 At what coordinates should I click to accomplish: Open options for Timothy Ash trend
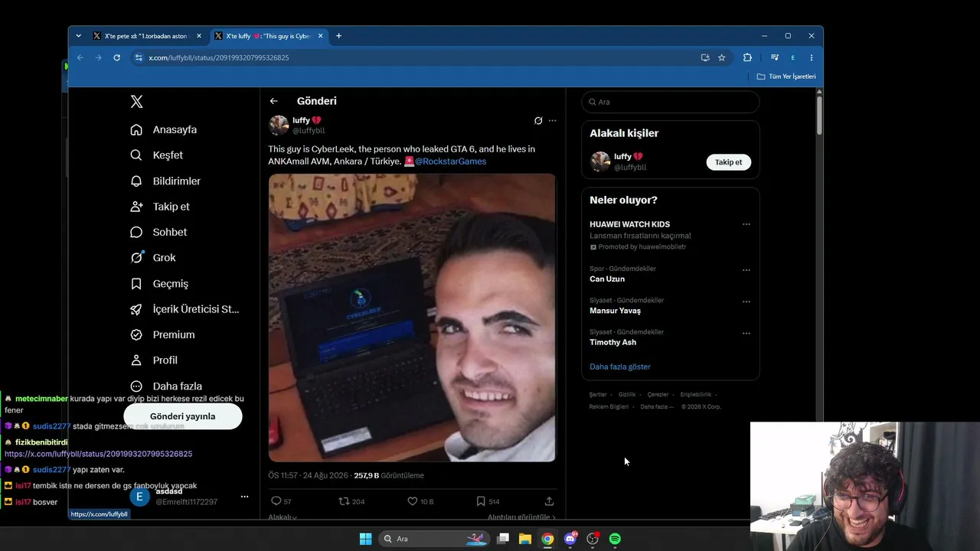click(746, 333)
